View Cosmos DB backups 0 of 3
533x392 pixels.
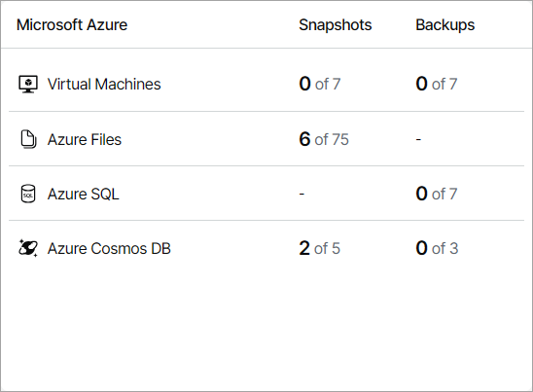437,248
